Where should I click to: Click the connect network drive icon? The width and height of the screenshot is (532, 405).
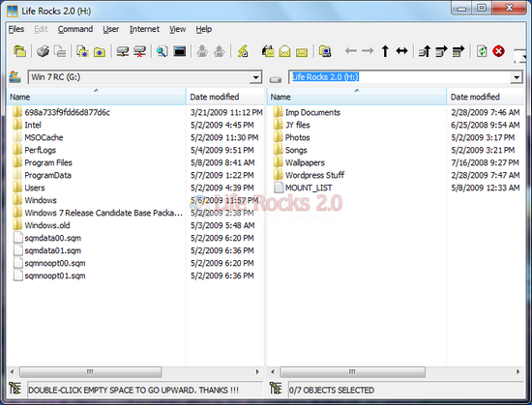coord(123,51)
